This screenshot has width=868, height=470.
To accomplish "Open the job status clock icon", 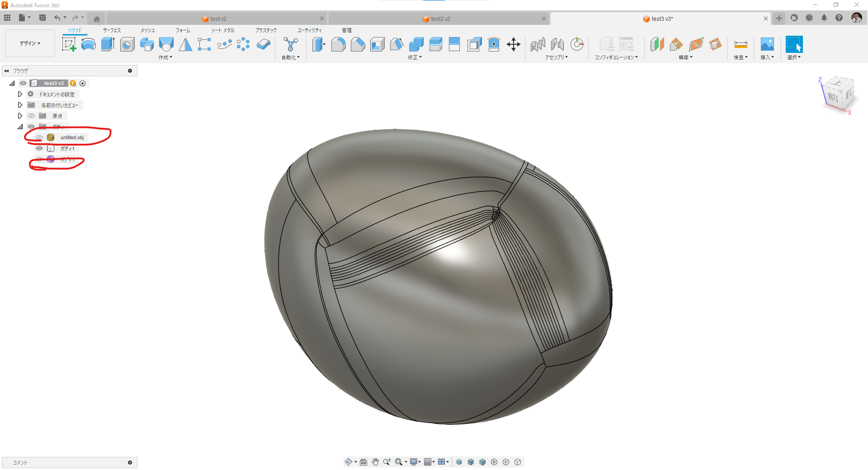I will pyautogui.click(x=809, y=18).
